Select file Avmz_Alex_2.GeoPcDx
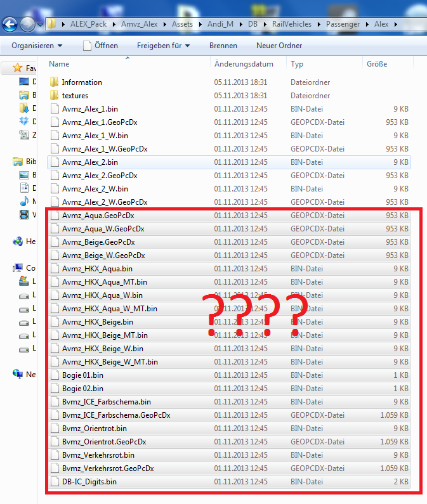The image size is (427, 504). pyautogui.click(x=229, y=176)
